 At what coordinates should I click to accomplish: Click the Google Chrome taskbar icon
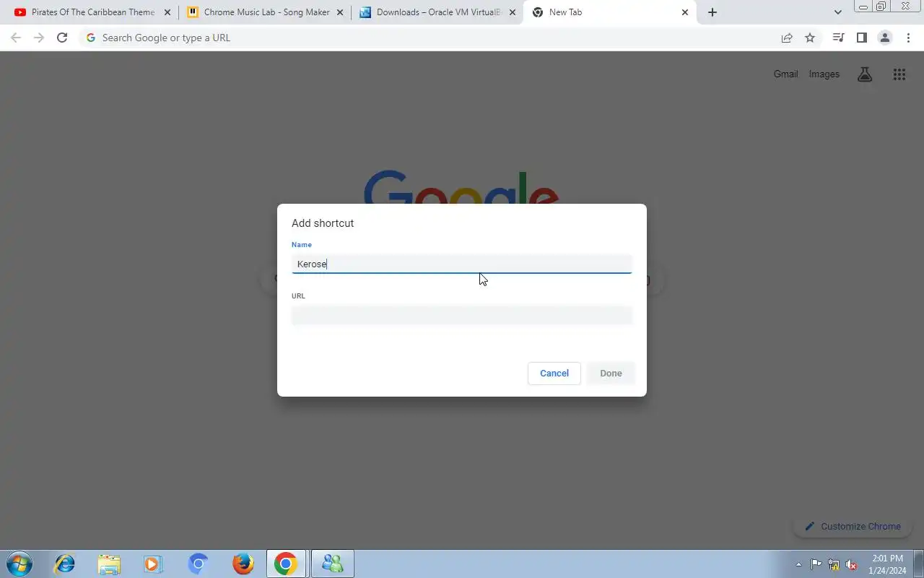tap(287, 564)
